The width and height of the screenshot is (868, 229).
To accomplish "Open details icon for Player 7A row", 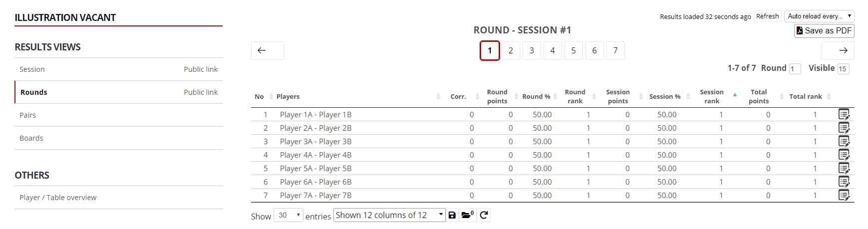I will 844,196.
